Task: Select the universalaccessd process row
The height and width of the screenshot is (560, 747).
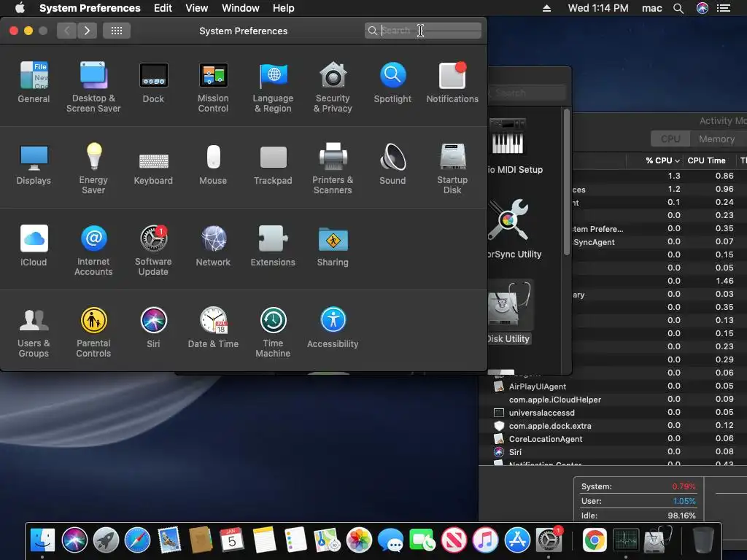Action: point(613,413)
